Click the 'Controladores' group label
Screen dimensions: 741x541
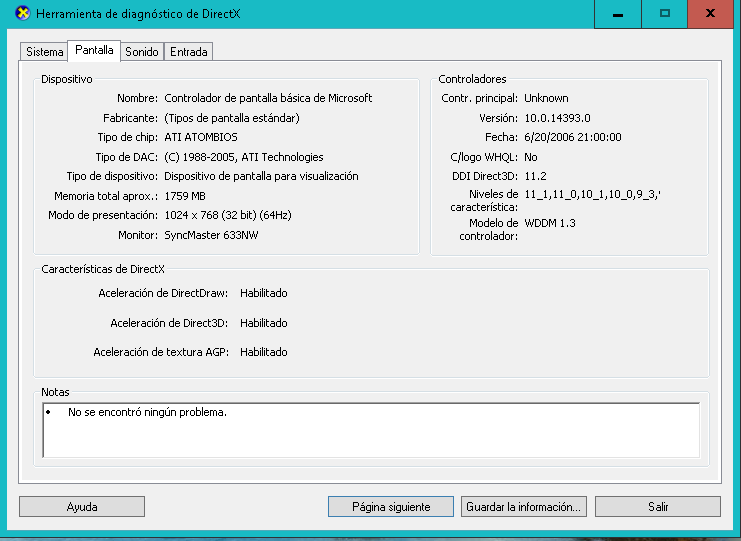[472, 79]
